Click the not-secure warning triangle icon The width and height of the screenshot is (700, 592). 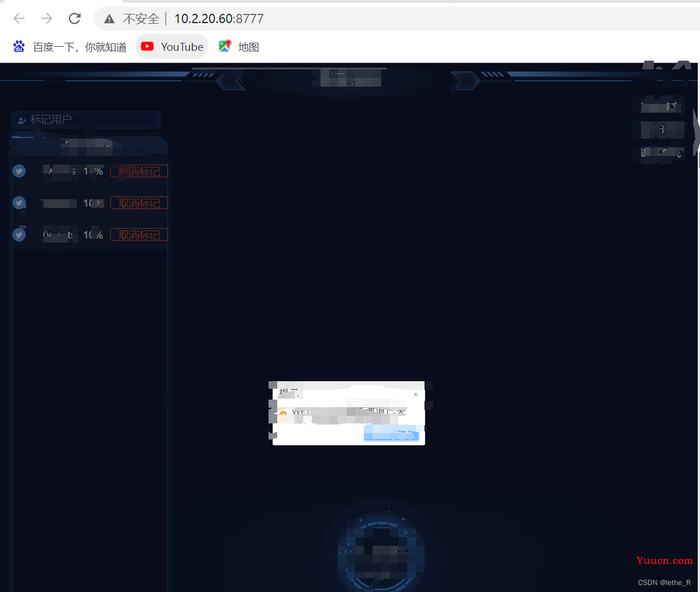point(109,19)
